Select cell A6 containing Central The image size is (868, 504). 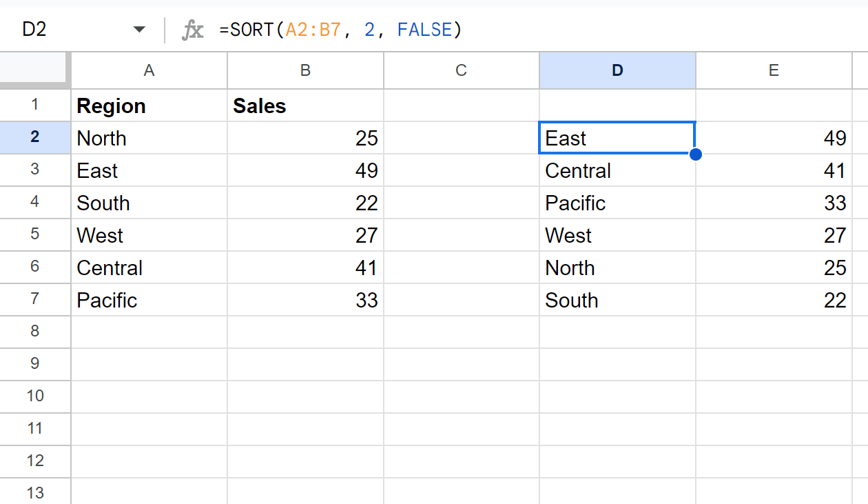149,268
